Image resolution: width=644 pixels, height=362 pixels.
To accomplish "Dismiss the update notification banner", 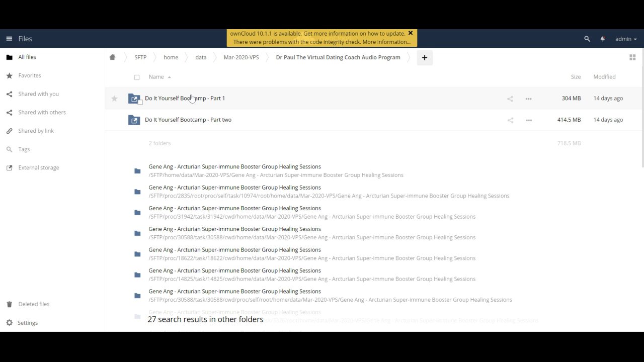I will point(411,33).
